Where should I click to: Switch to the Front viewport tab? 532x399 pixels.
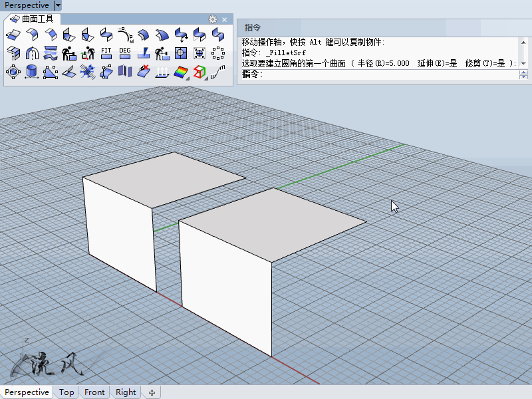coord(94,392)
